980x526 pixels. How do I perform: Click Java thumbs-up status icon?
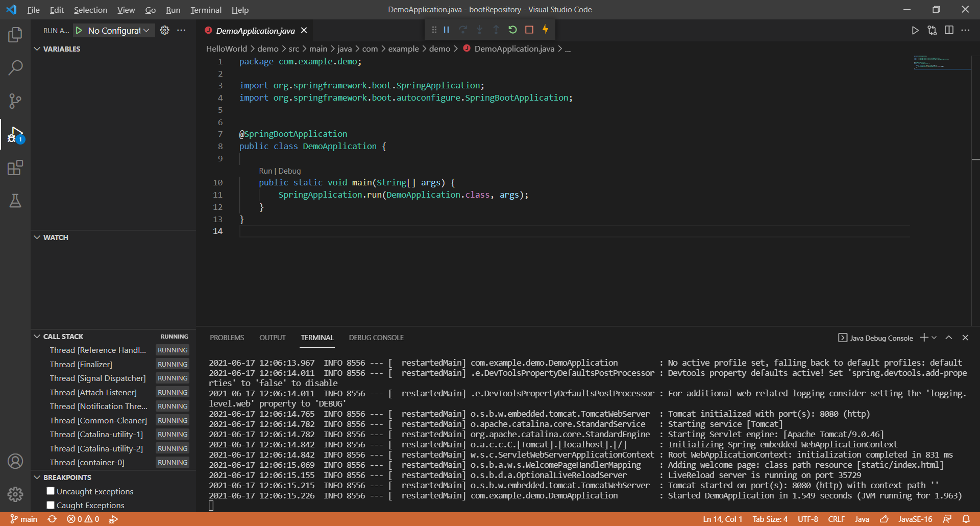coord(885,519)
